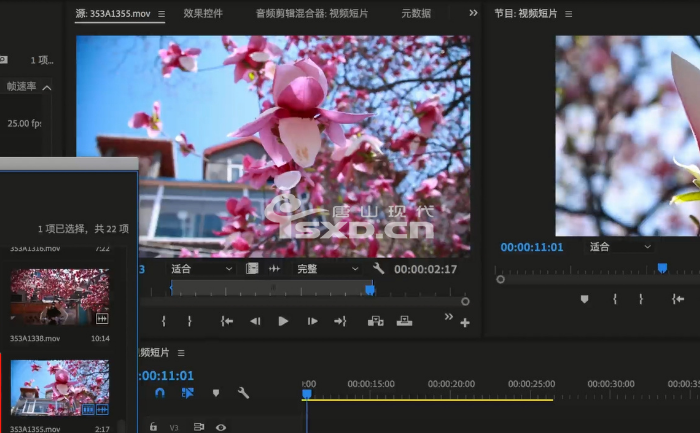Open the source monitor button editor plus

[x=465, y=323]
